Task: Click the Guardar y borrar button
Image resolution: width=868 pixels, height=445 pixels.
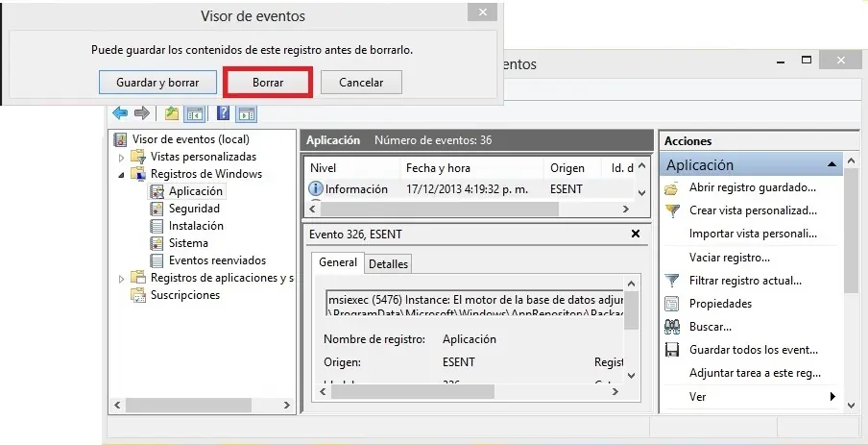Action: (x=157, y=83)
